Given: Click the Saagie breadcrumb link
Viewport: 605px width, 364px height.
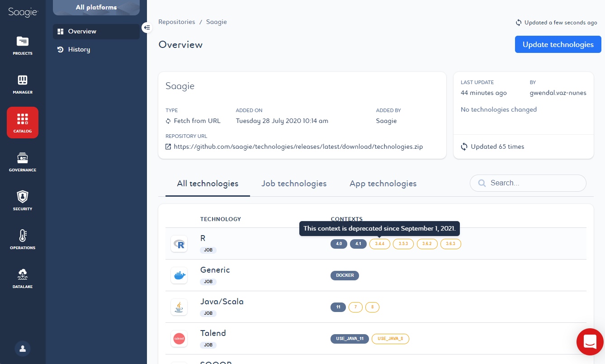Looking at the screenshot, I should [x=217, y=22].
